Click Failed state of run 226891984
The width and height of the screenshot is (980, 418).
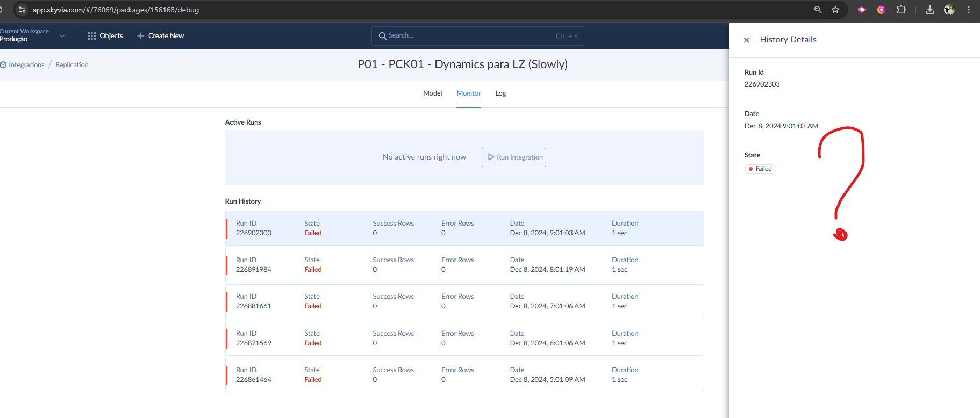tap(313, 270)
